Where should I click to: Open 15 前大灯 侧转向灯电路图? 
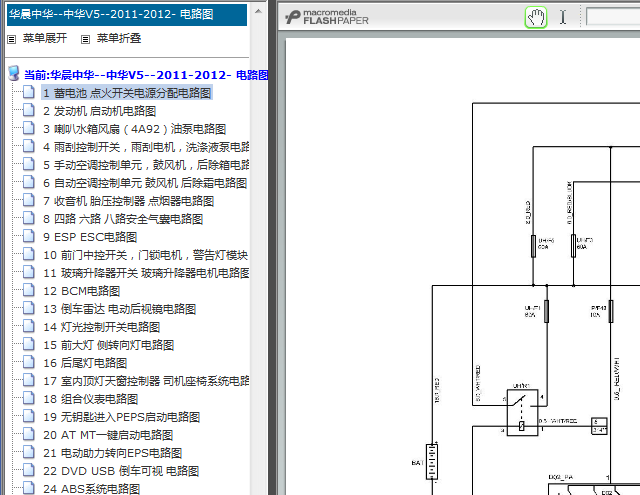click(109, 345)
